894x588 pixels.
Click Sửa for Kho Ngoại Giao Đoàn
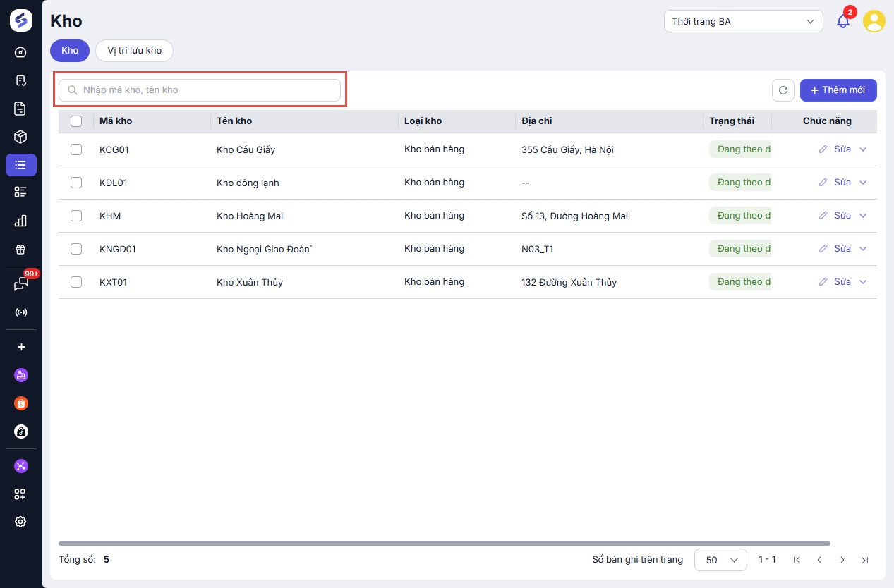[x=842, y=249]
